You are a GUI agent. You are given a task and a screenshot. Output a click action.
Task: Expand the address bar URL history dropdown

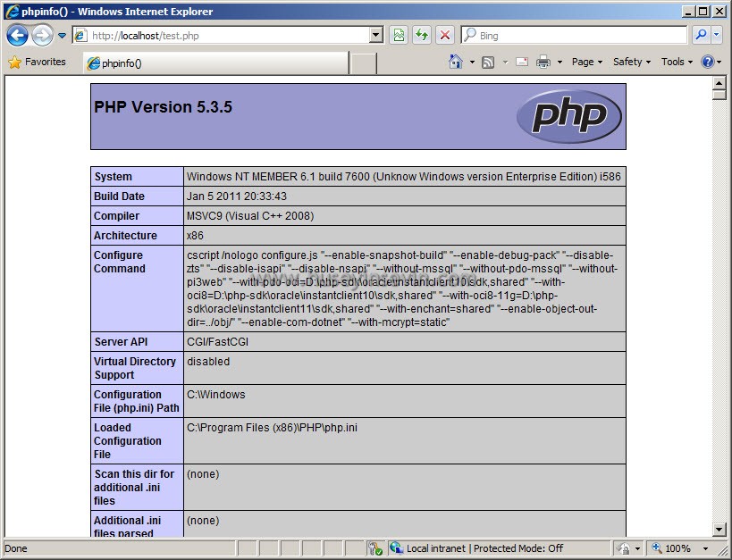click(x=376, y=36)
